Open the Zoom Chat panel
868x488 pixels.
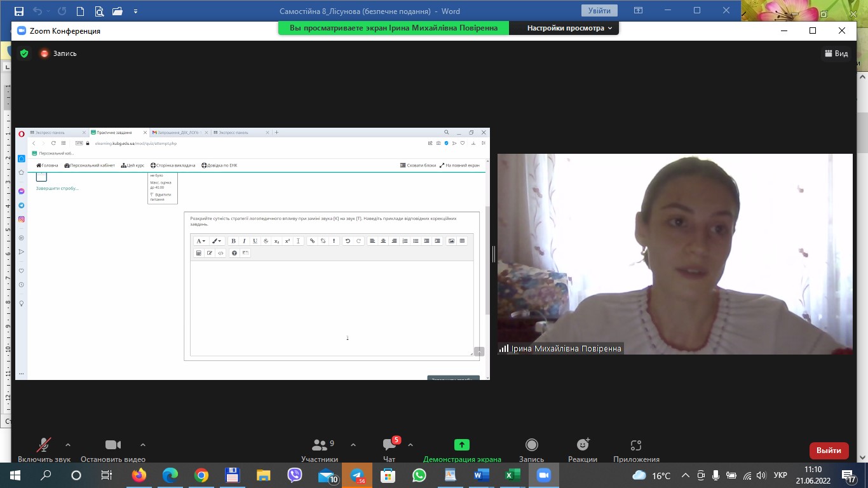tap(390, 449)
